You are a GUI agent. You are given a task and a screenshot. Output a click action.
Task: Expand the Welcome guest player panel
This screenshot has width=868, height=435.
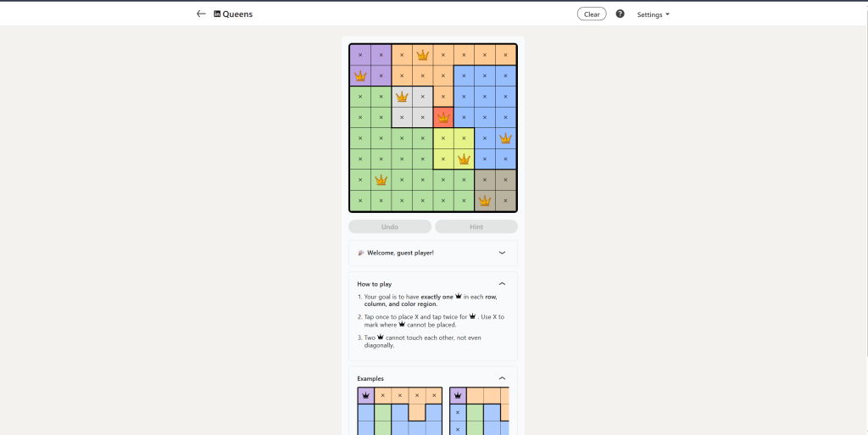(502, 253)
